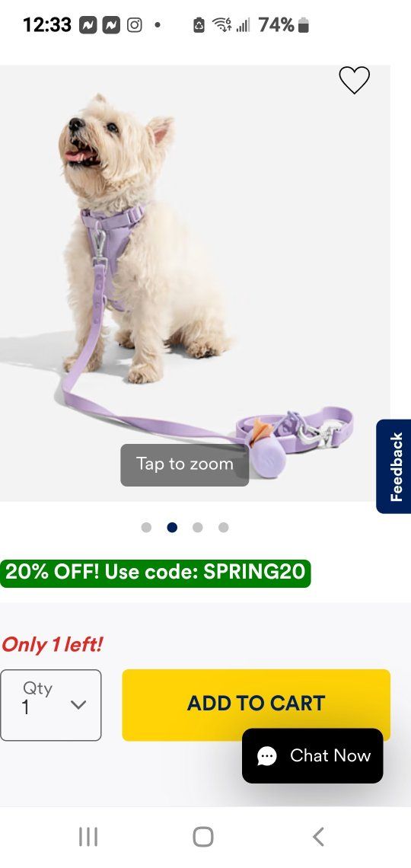Tap the battery saver status icon
The height and width of the screenshot is (868, 411).
(199, 25)
